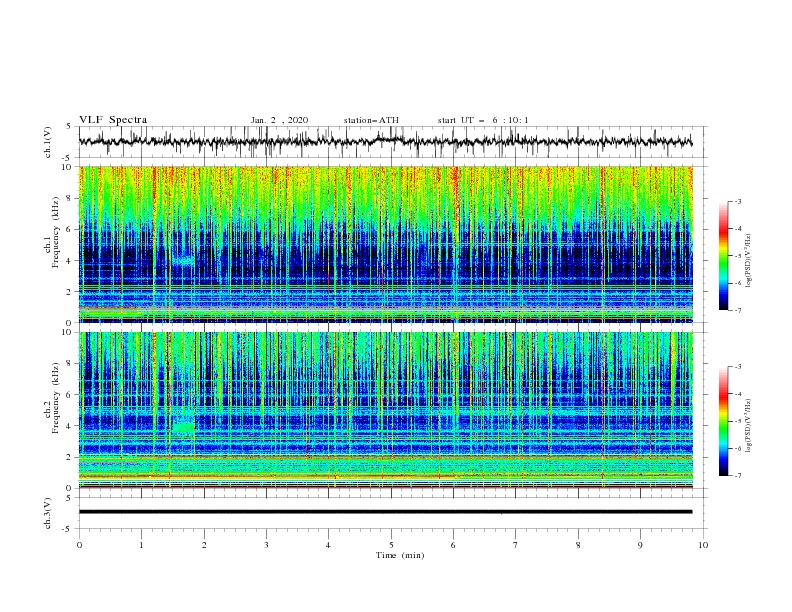Click the ch.2 spectrogram color bar
Viewport: 792px width, 612px height.
tap(724, 421)
